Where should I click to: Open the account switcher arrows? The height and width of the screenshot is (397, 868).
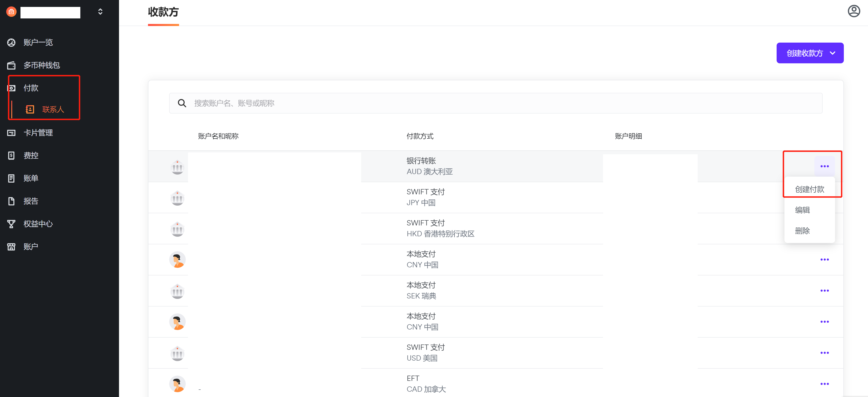pyautogui.click(x=100, y=12)
